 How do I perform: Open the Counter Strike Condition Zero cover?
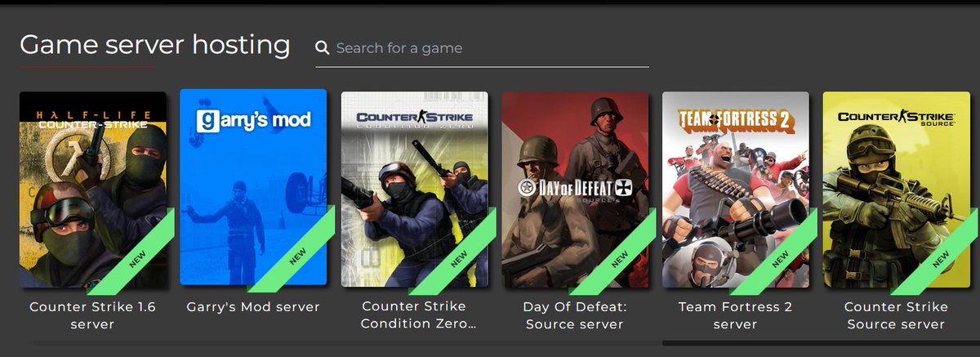(x=414, y=189)
